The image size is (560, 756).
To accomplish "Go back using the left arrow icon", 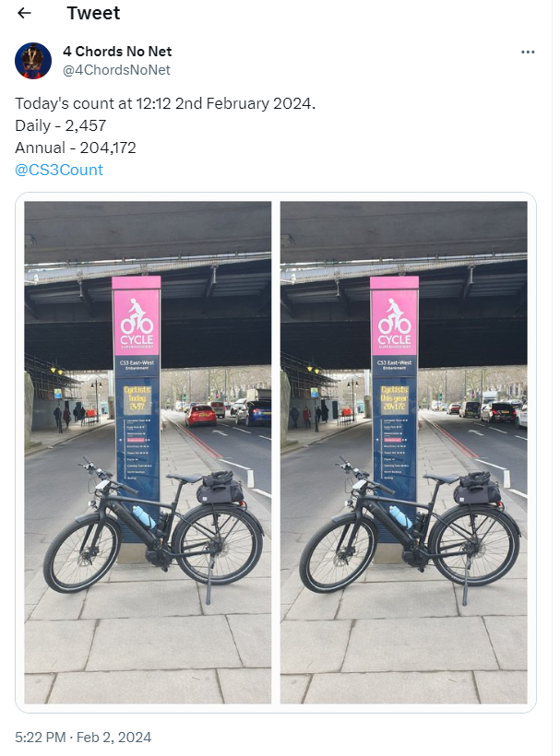I will [24, 13].
